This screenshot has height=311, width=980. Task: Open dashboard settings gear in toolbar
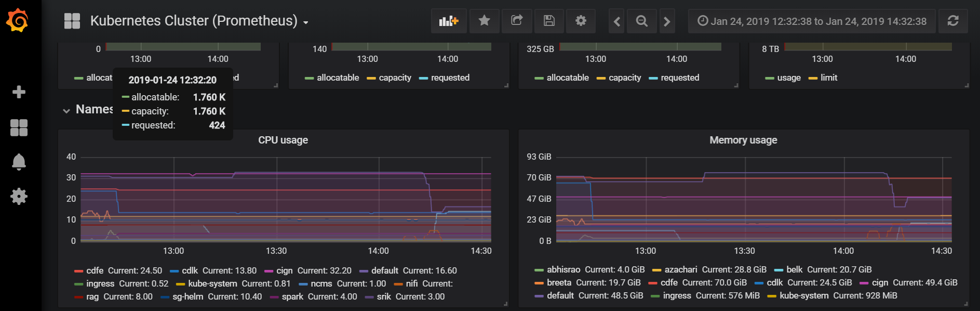pos(581,21)
